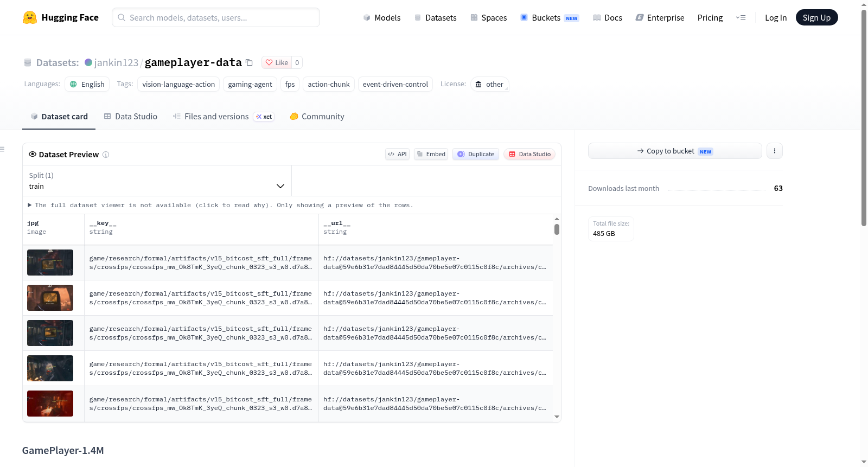Click Copy to bucket button

tap(675, 151)
